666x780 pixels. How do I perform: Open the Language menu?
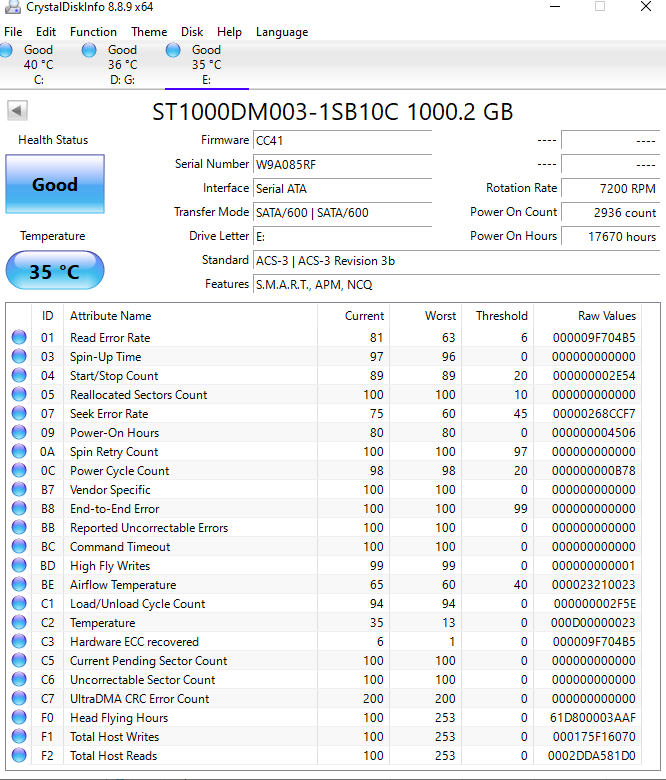click(x=282, y=32)
